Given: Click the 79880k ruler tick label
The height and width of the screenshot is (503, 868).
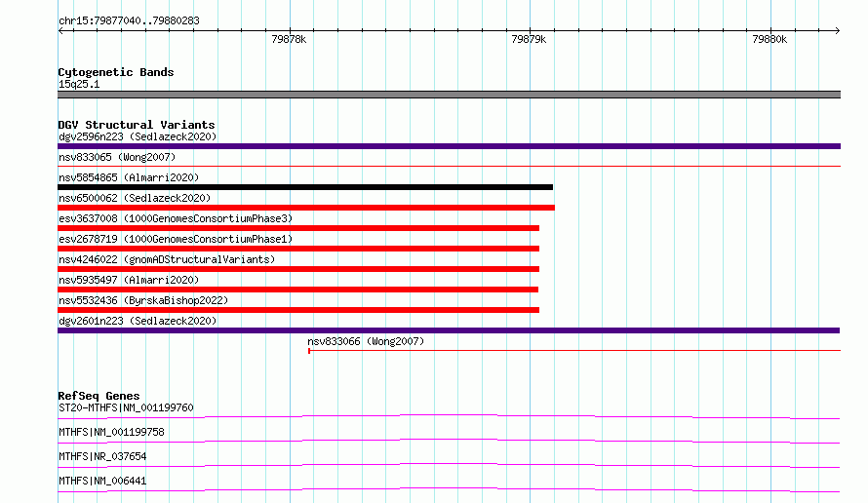Looking at the screenshot, I should pyautogui.click(x=769, y=39).
